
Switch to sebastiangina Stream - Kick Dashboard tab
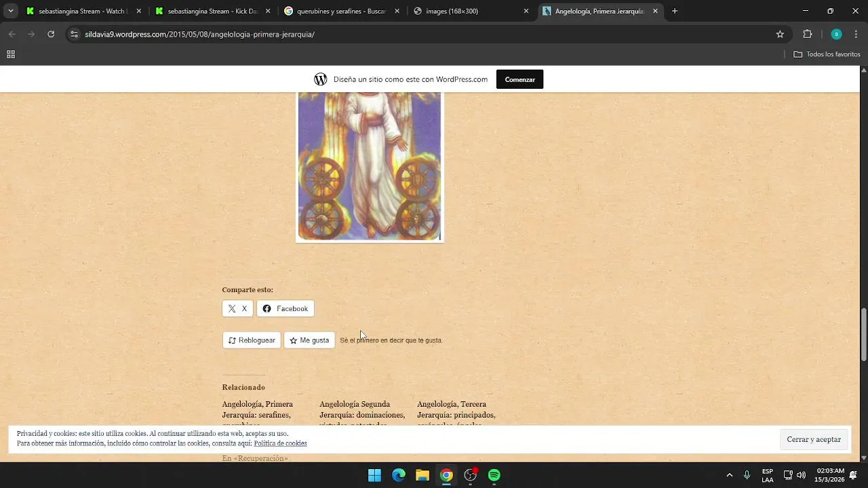[x=212, y=11]
